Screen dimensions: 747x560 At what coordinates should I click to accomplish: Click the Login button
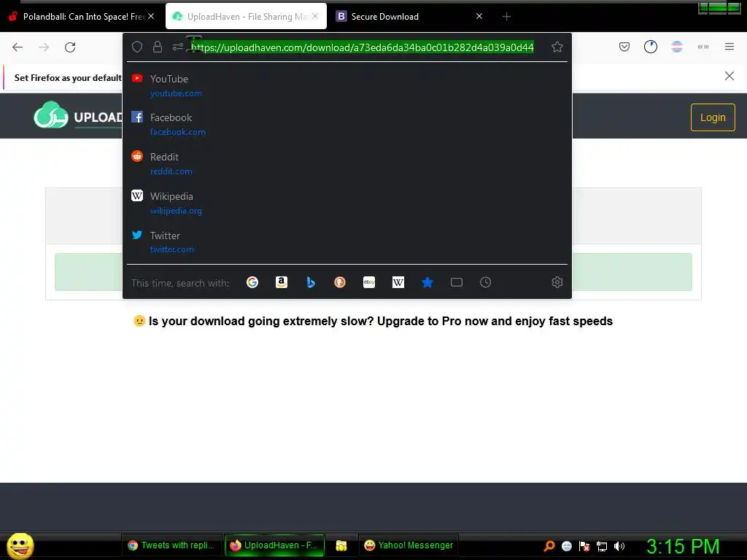pos(713,117)
